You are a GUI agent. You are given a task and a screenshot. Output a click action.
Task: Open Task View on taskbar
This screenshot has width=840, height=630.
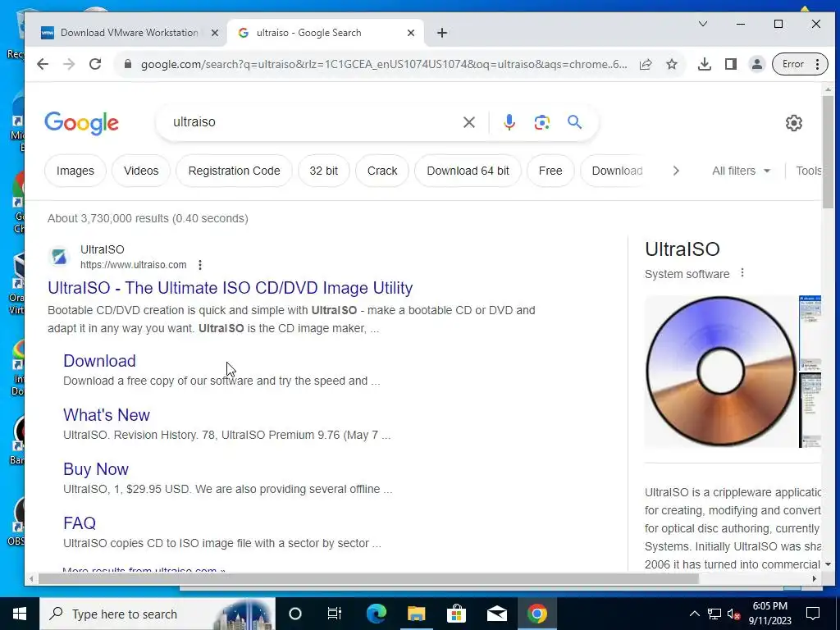[x=335, y=614]
